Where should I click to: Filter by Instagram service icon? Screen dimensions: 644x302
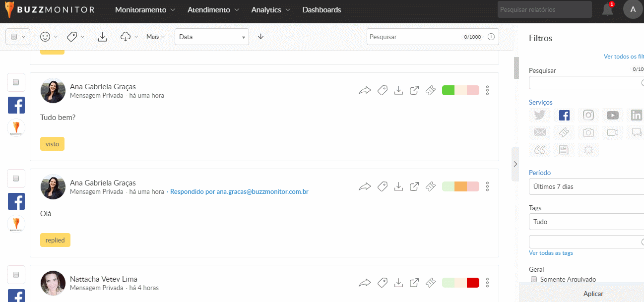[x=588, y=115]
